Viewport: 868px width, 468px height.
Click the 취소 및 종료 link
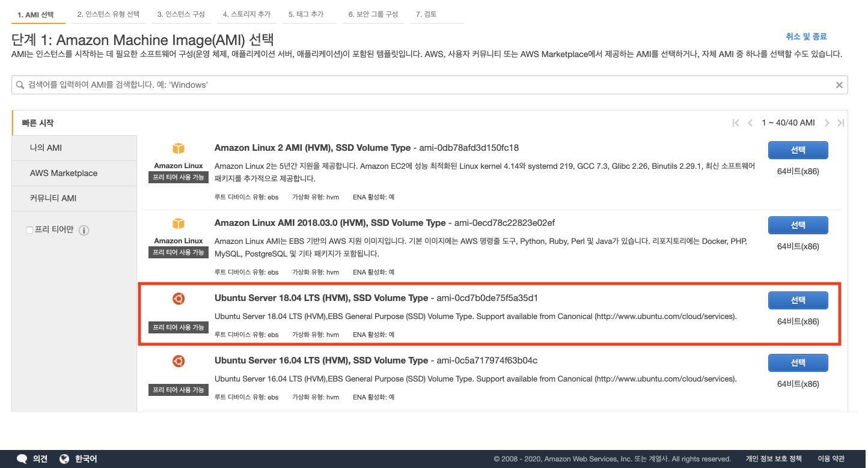806,37
